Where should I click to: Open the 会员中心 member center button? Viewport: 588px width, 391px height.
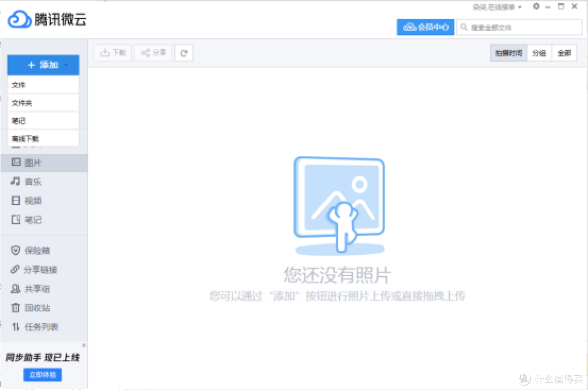pyautogui.click(x=425, y=27)
